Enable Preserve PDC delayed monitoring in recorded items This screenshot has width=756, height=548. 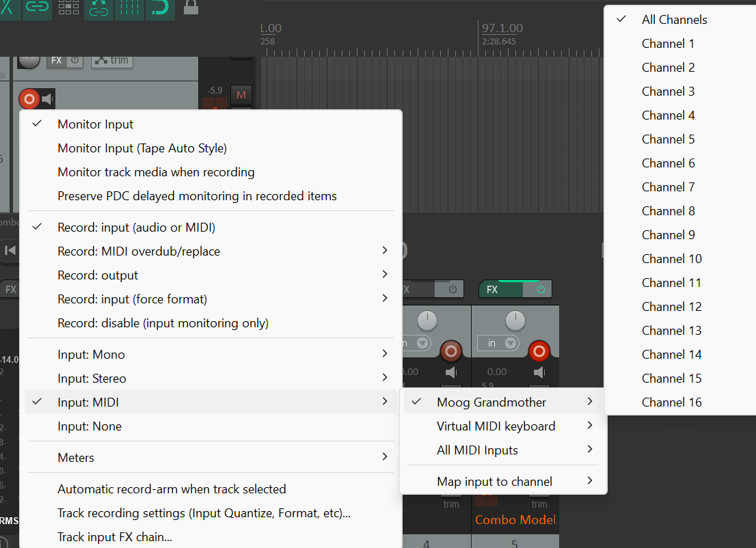[211, 196]
